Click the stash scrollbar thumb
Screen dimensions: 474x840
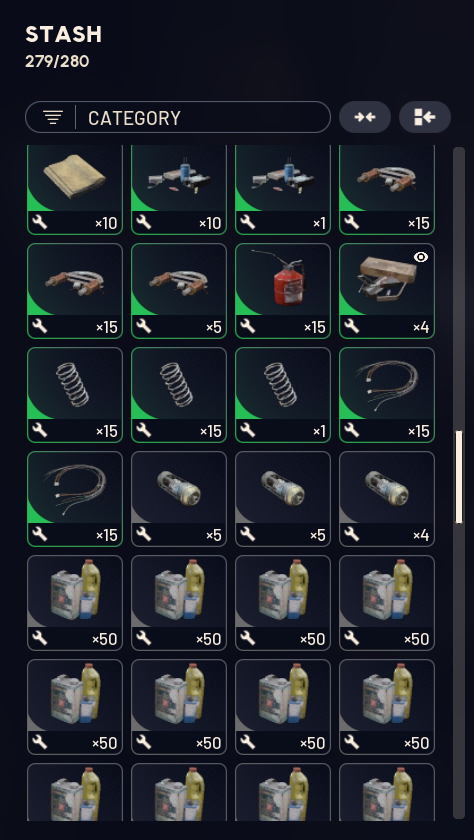458,476
